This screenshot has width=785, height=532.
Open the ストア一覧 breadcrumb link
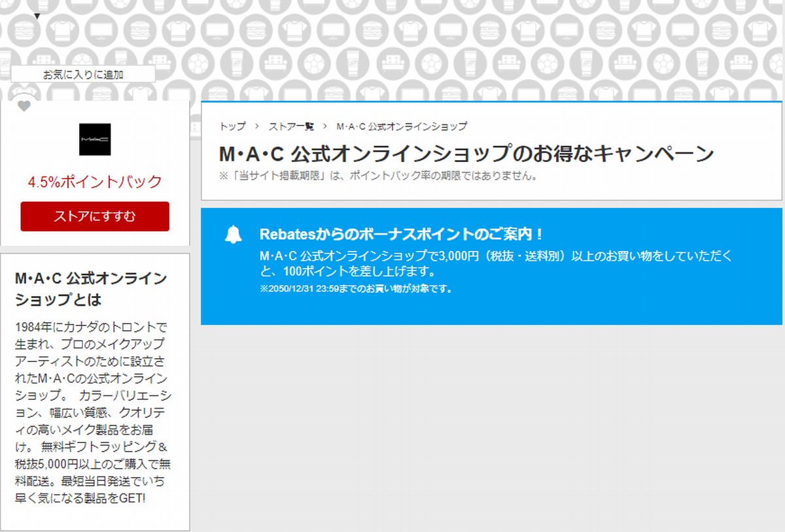(291, 126)
